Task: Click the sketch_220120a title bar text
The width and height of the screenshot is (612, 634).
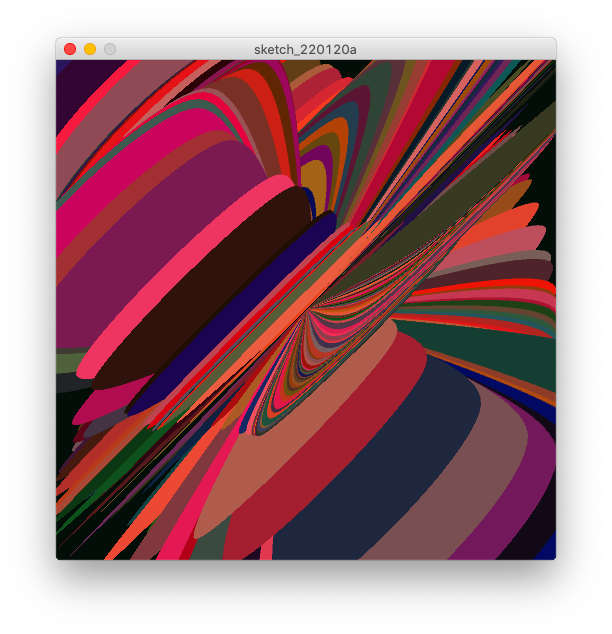Action: 305,49
